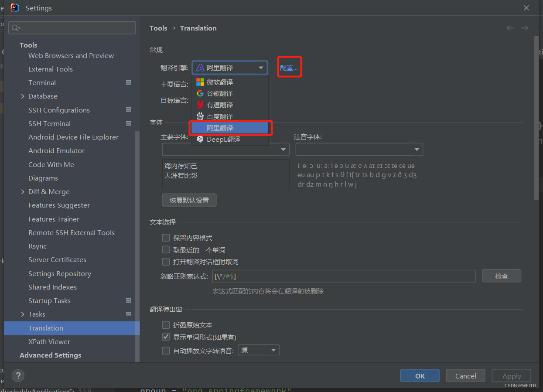Confirm with the OK button
543x392 pixels.
pyautogui.click(x=420, y=376)
